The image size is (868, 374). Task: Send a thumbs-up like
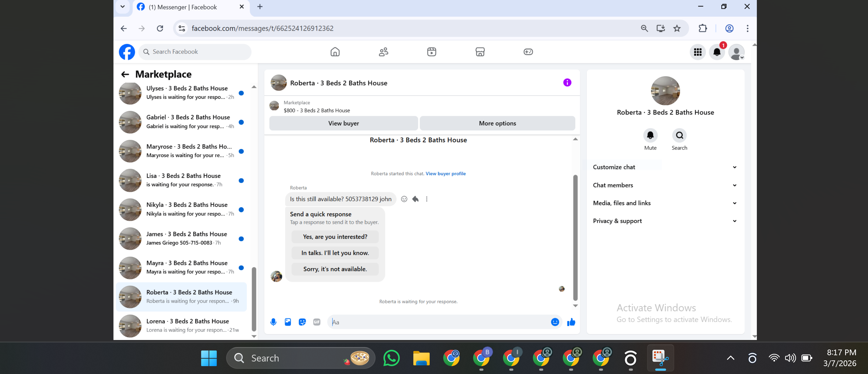(571, 322)
